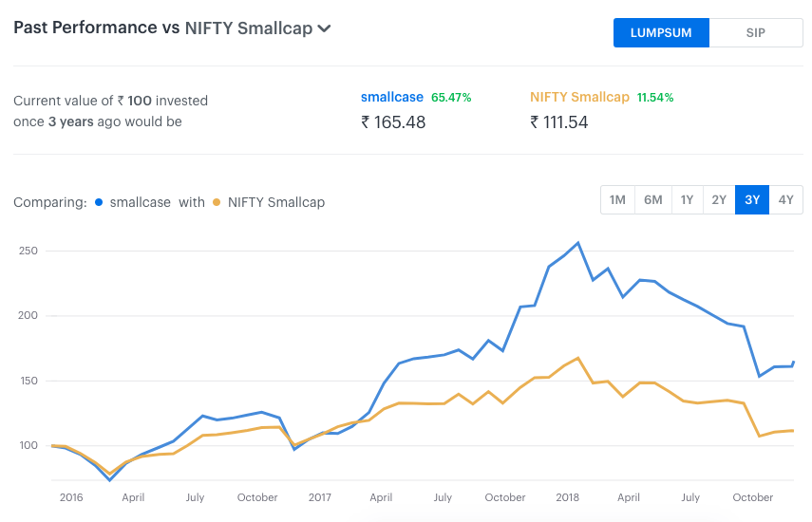812x522 pixels.
Task: Click the blue line's peak near 2018
Action: (578, 243)
